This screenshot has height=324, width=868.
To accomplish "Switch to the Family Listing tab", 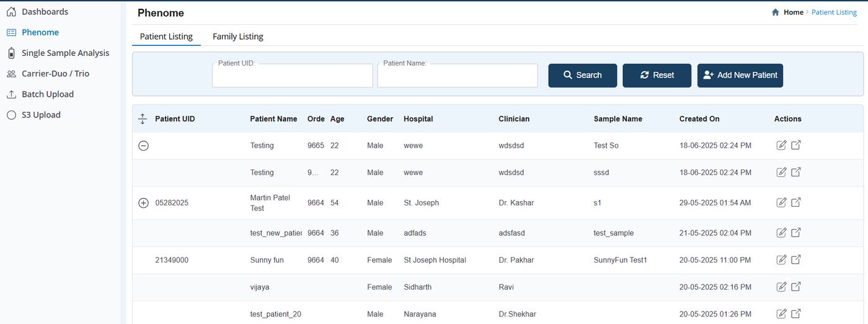I will pyautogui.click(x=238, y=37).
